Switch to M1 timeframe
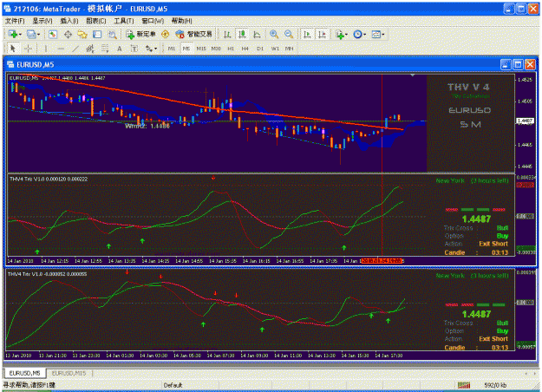Viewport: 542px width, 392px height. tap(172, 49)
